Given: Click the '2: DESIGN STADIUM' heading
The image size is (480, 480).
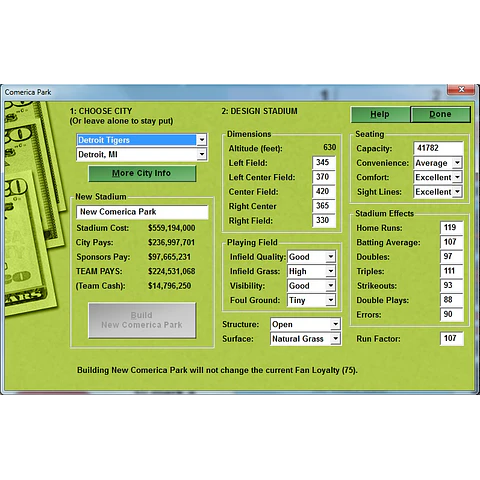Looking at the screenshot, I should (259, 111).
